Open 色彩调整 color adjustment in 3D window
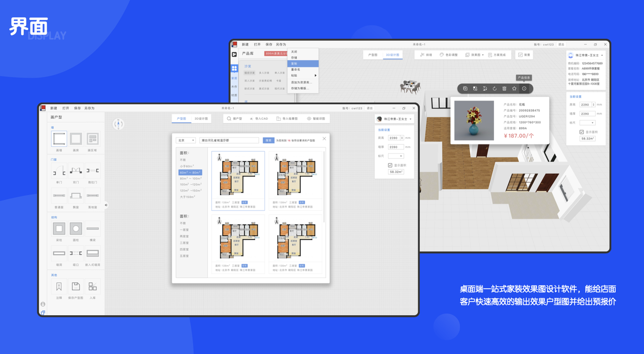Image resolution: width=644 pixels, height=354 pixels. point(448,55)
